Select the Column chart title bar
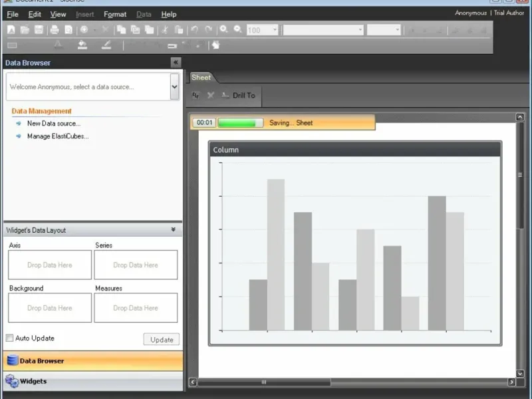 point(355,150)
